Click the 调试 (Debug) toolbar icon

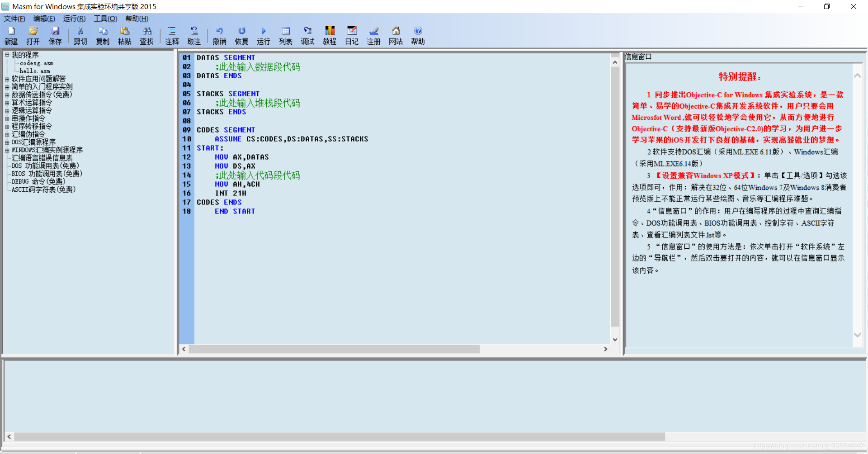(308, 35)
